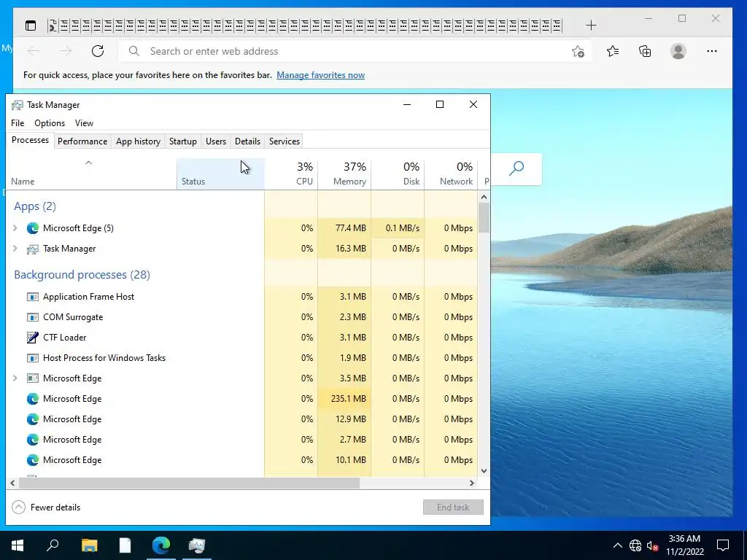The image size is (747, 560).
Task: Open the Collections icon in Edge
Action: [x=645, y=51]
